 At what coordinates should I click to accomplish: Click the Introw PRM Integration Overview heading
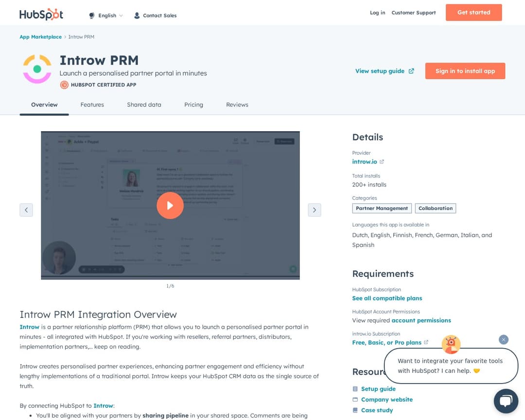coord(98,315)
